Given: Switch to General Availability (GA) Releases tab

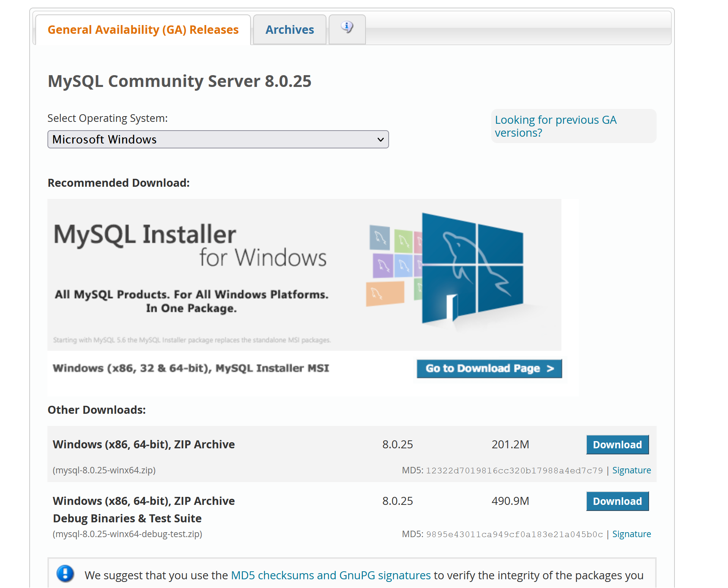Looking at the screenshot, I should (143, 30).
